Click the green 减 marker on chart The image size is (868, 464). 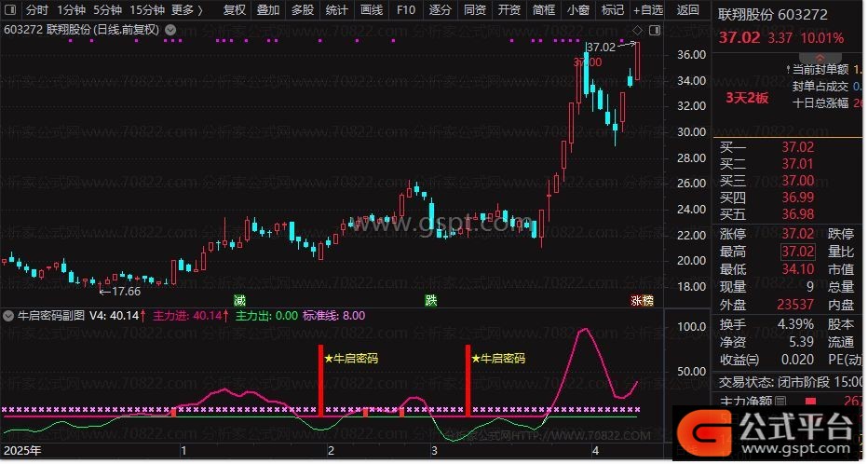[x=239, y=301]
